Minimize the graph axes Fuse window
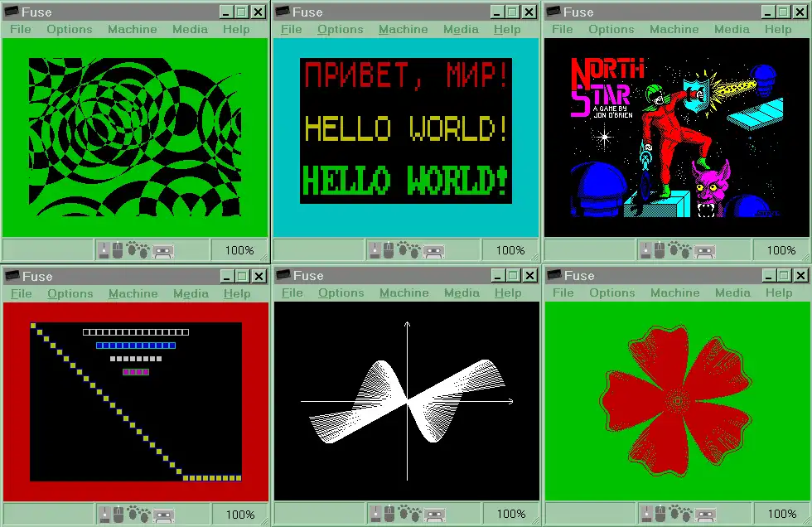This screenshot has height=527, width=812. (x=497, y=275)
